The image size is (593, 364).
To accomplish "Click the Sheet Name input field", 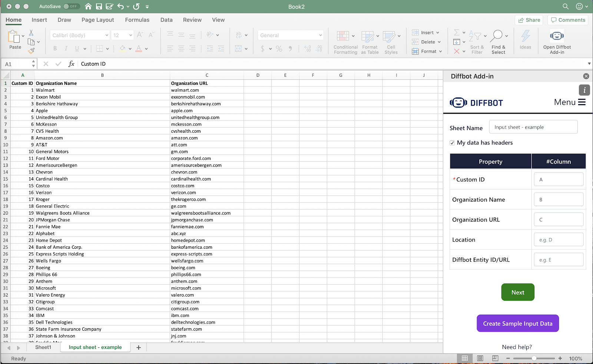I will point(533,127).
